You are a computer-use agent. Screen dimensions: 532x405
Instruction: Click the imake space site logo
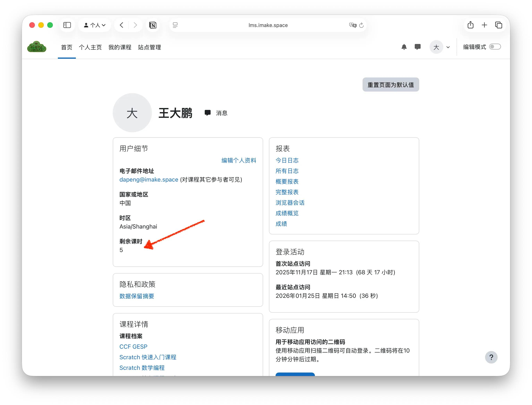37,47
